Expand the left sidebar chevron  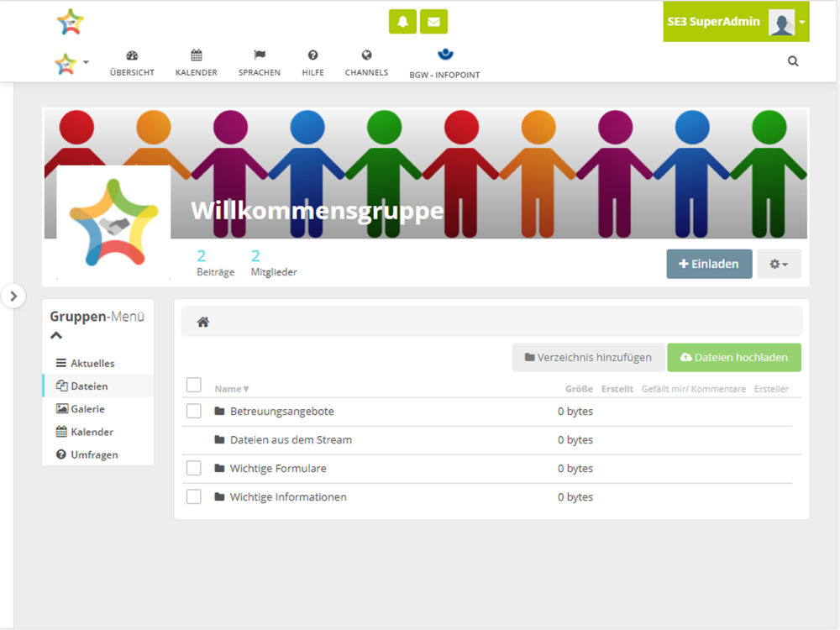(13, 296)
